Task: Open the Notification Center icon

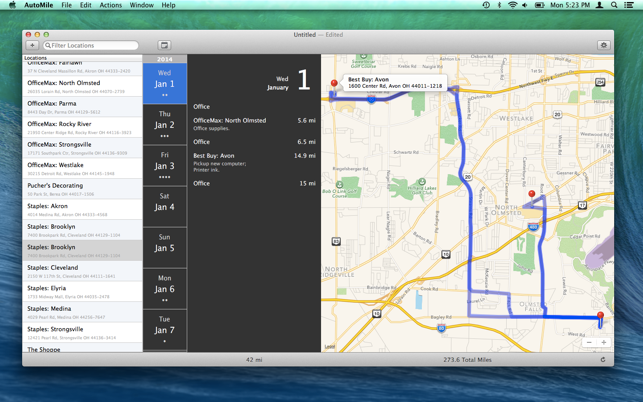Action: (628, 5)
